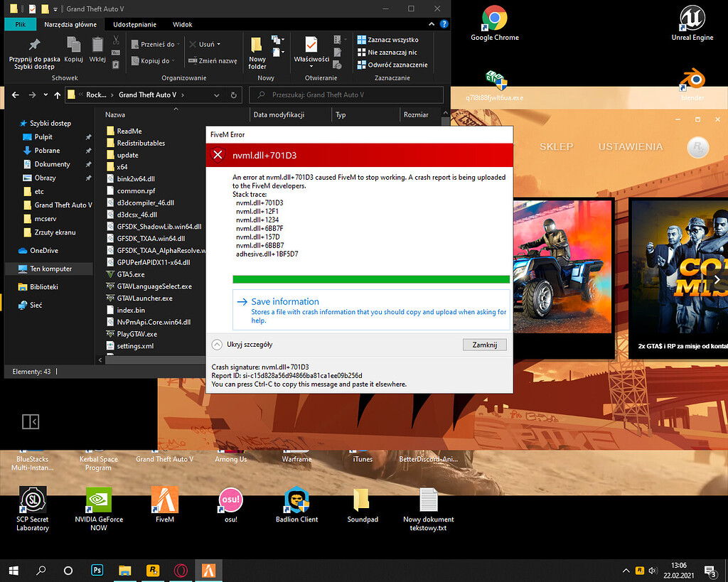Select the GTA5.exe file
This screenshot has height=582, width=728.
click(x=131, y=274)
